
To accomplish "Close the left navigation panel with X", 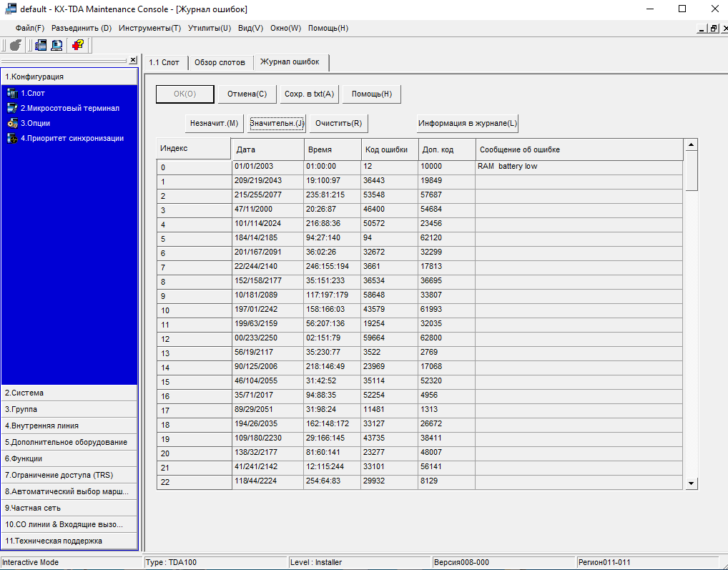I will [133, 60].
